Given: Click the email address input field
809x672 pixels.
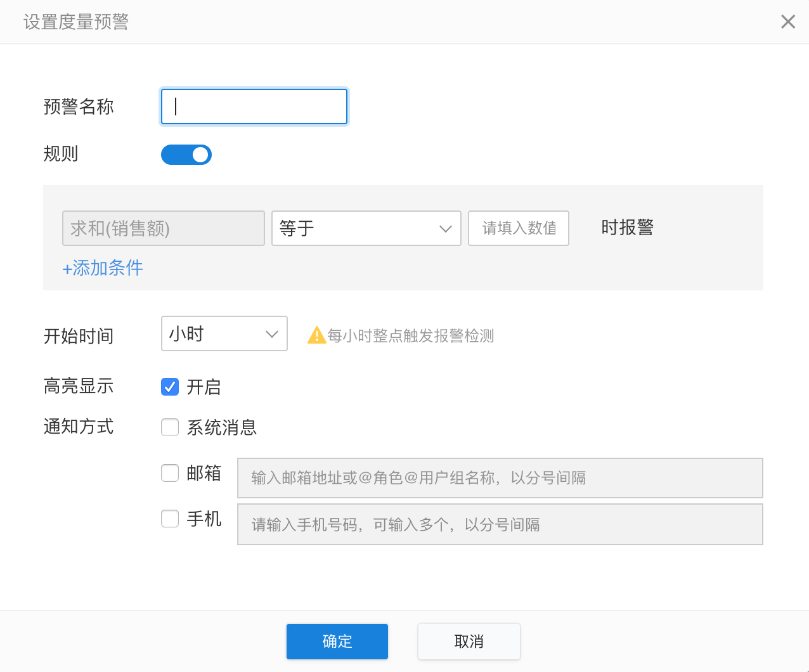Looking at the screenshot, I should click(500, 478).
